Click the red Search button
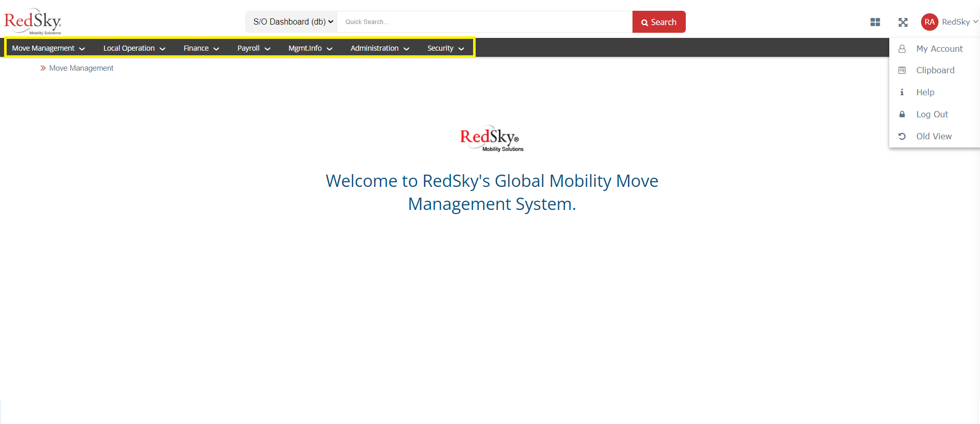 tap(659, 22)
